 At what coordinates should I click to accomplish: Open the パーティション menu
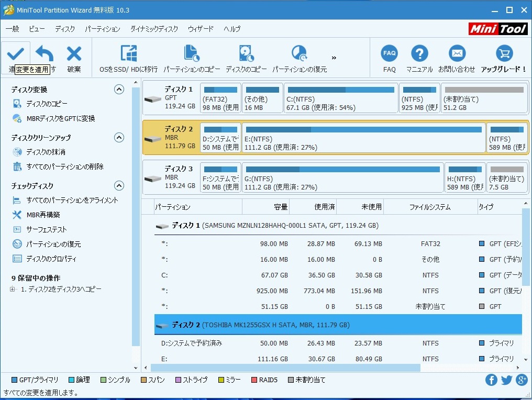click(x=102, y=29)
